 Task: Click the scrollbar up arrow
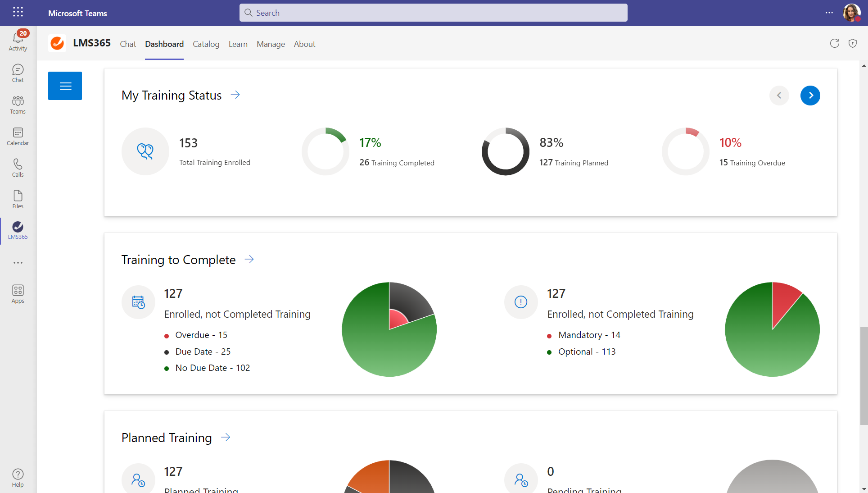(x=864, y=66)
